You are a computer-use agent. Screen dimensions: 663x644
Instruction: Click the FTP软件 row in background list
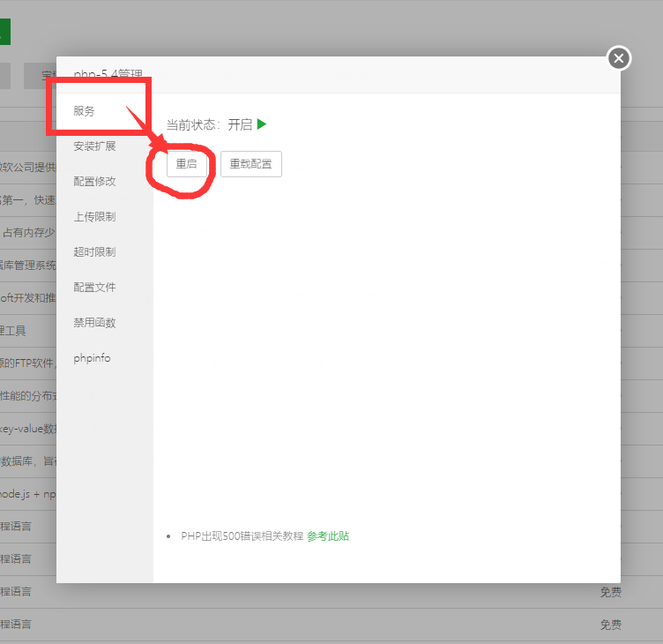click(28, 363)
